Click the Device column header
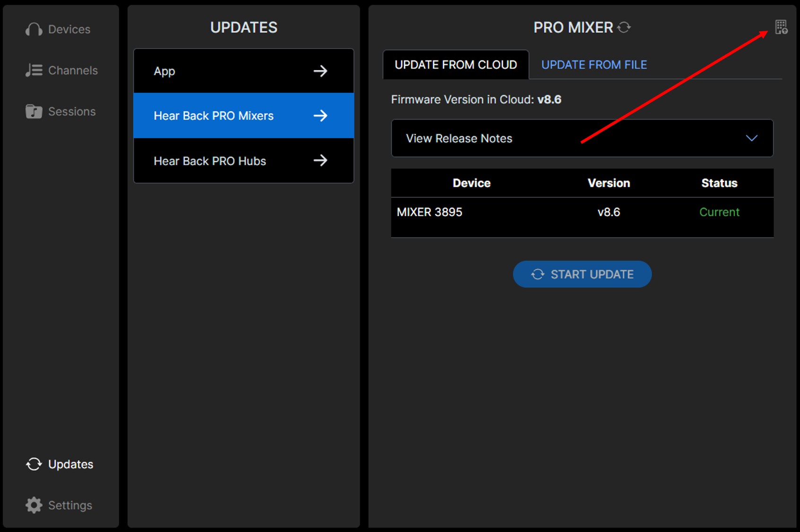 [471, 183]
